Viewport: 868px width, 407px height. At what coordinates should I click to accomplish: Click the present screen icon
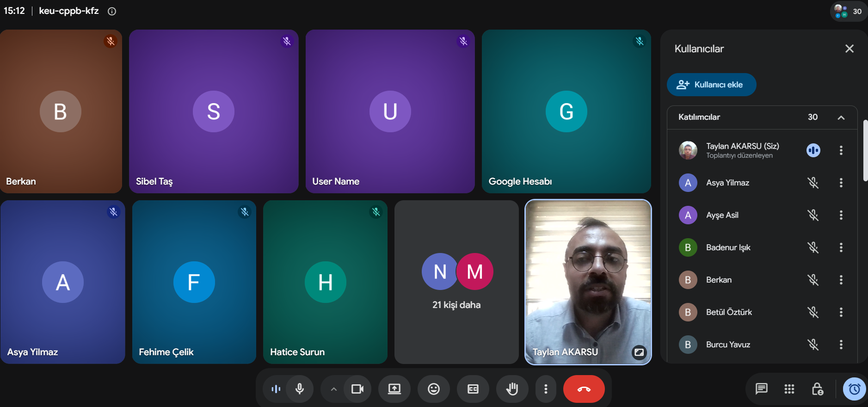coord(394,389)
